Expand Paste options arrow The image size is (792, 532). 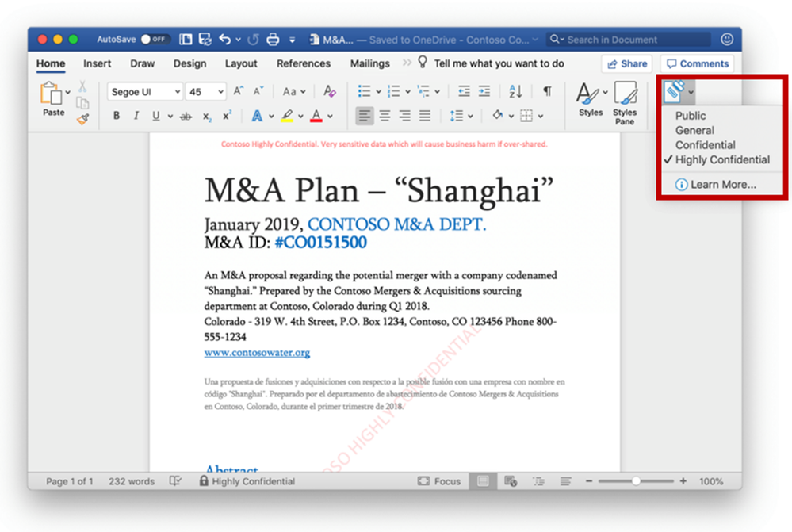[67, 93]
